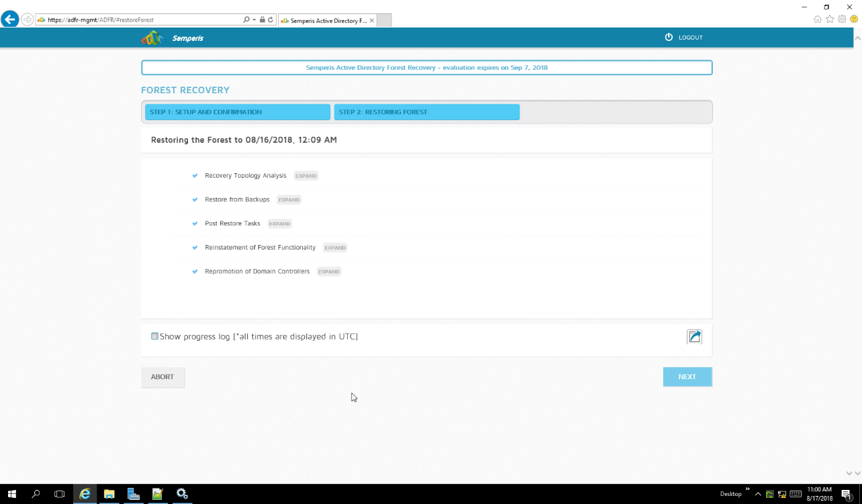
Task: Open the browser Home icon
Action: point(818,19)
